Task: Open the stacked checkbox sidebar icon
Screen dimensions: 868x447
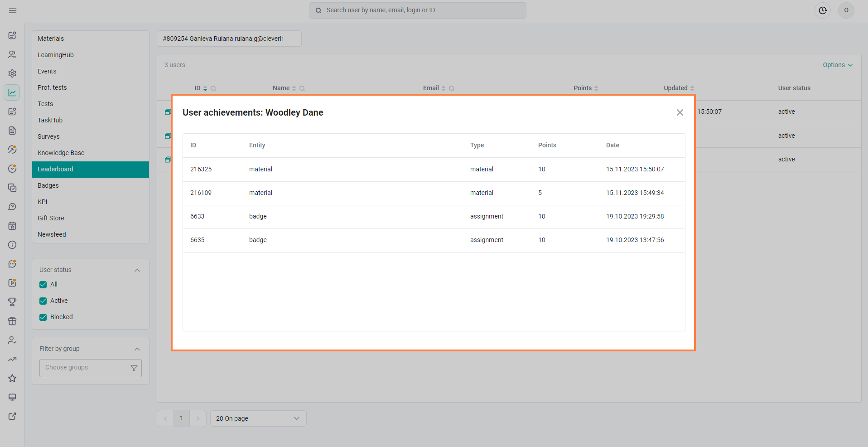Action: point(12,188)
